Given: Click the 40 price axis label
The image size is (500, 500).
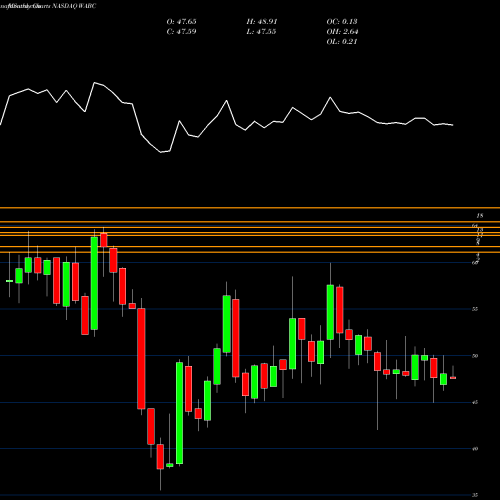Looking at the screenshot, I should tap(475, 449).
